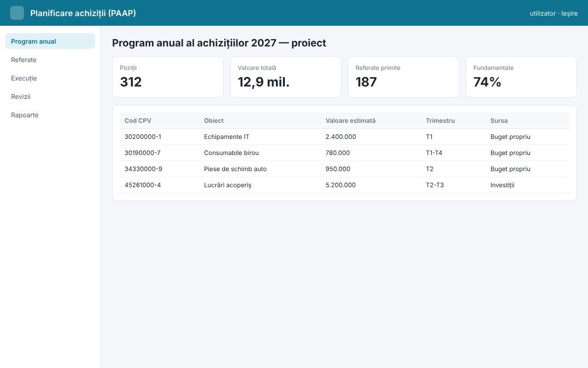This screenshot has width=588, height=368.
Task: Click the "utilizator · ieșire" link
Action: [554, 13]
